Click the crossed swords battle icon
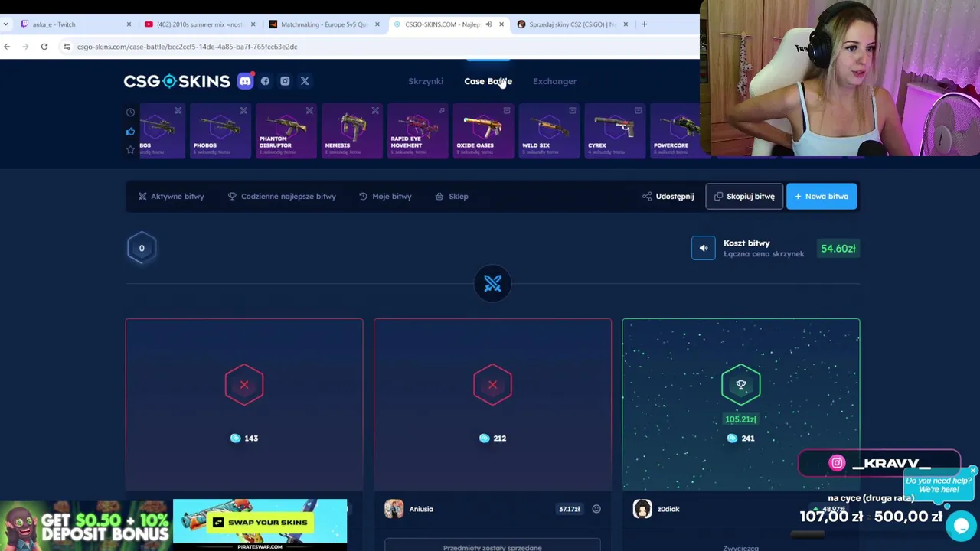Screen dimensions: 980x551 [x=492, y=284]
